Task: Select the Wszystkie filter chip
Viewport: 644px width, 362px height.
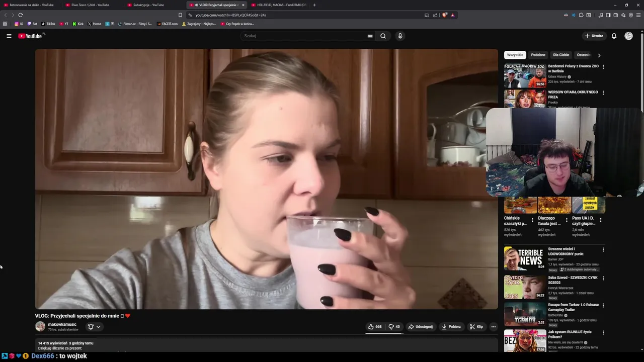Action: point(515,55)
